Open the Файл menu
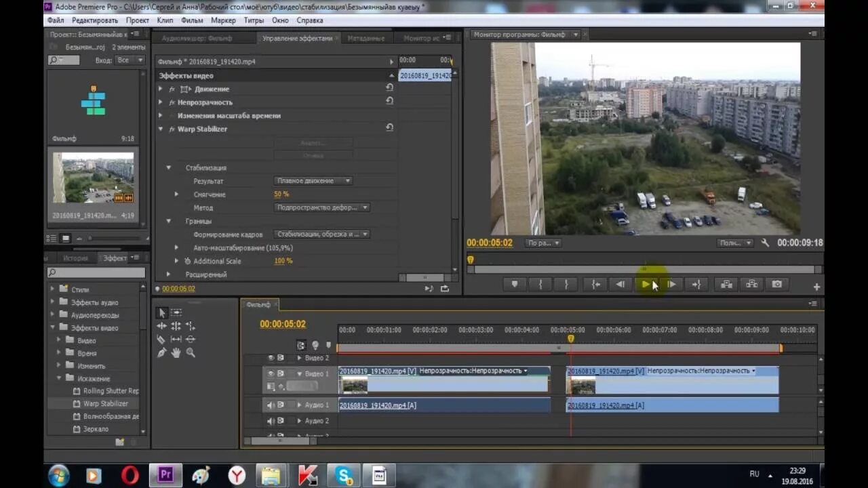Screen dimensions: 868x488 pos(56,20)
